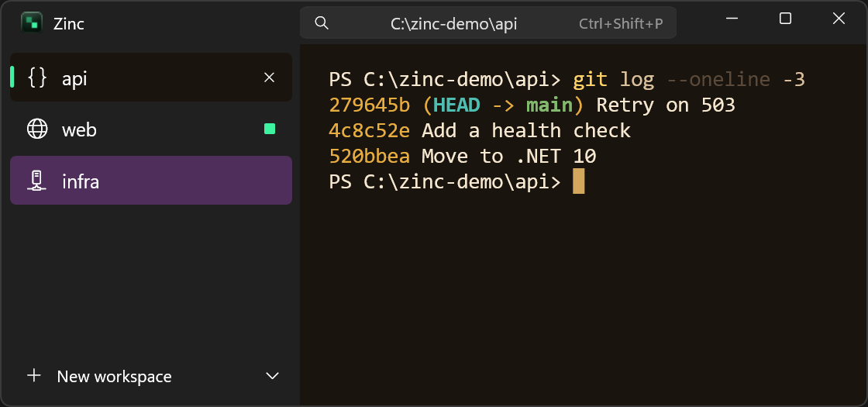This screenshot has width=868, height=407.
Task: Click the Ctrl+Shift+P shortcut hint
Action: click(621, 24)
